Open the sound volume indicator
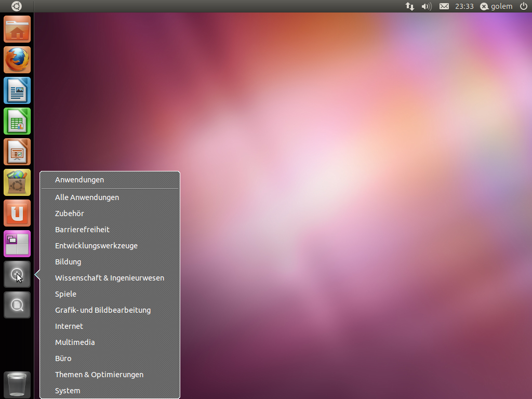Screen dimensions: 532x399 [427, 6]
